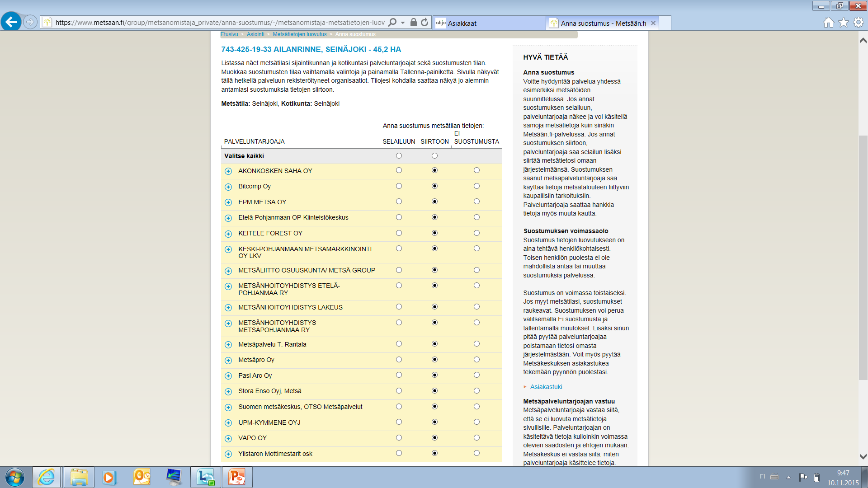This screenshot has width=868, height=488.
Task: Expand the UPM-KYMMENE OYJ plus icon
Action: (228, 423)
